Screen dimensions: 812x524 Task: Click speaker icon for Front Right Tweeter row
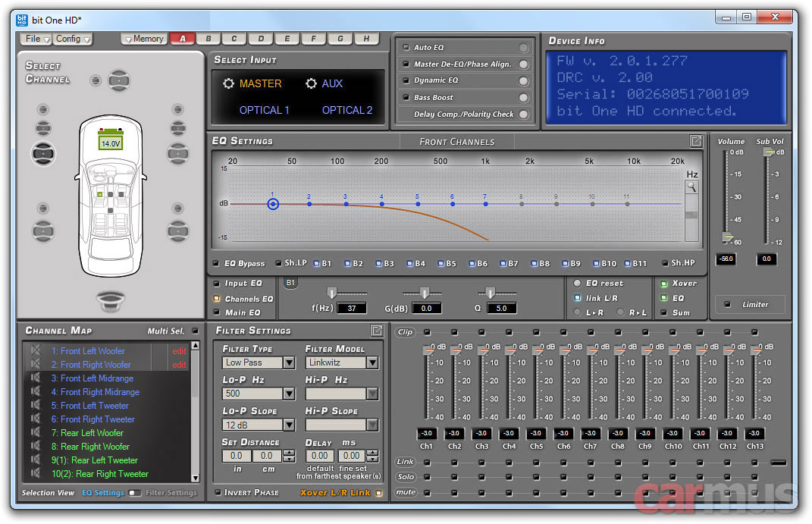pos(35,419)
